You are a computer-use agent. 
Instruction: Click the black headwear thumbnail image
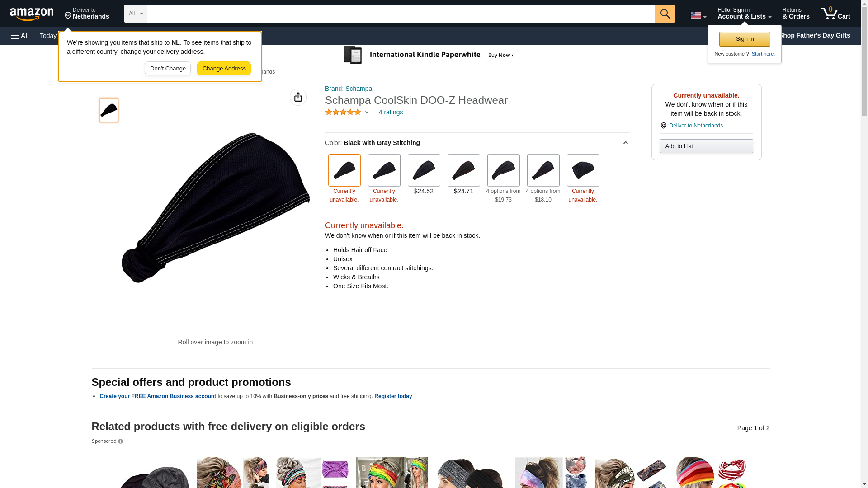109,110
